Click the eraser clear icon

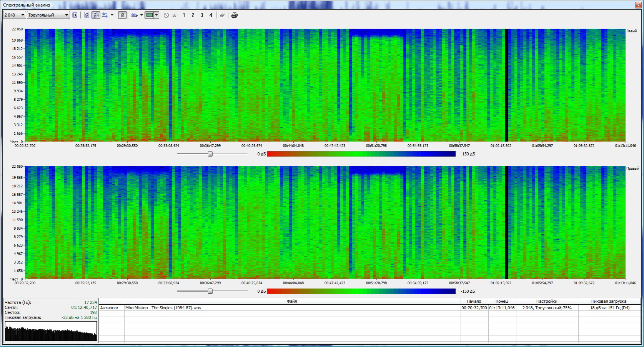(x=222, y=15)
